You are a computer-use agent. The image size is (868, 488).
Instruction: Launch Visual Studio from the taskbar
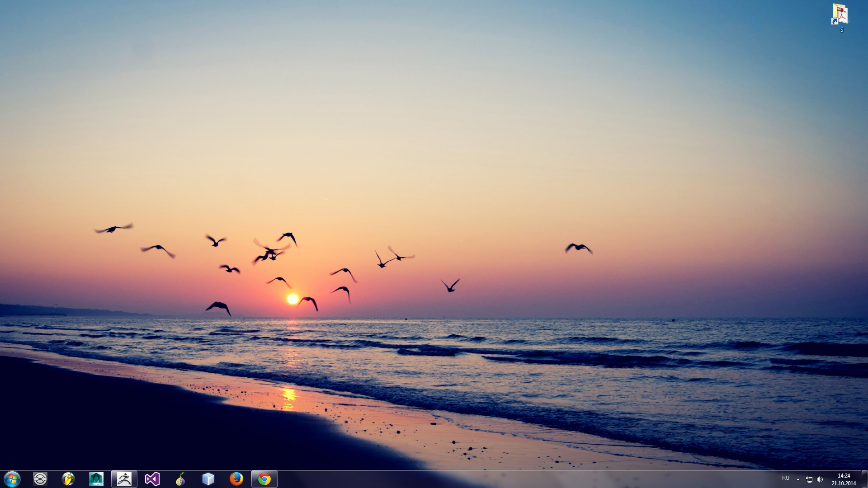tap(152, 479)
